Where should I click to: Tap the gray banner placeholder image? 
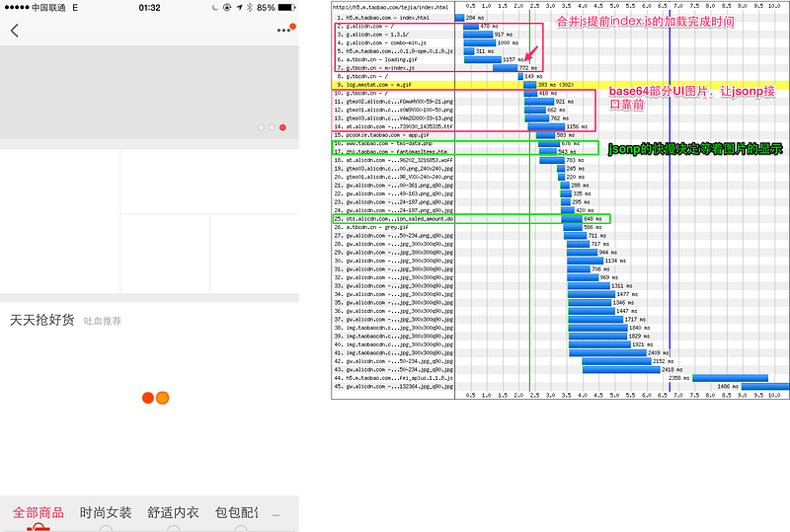click(x=149, y=92)
